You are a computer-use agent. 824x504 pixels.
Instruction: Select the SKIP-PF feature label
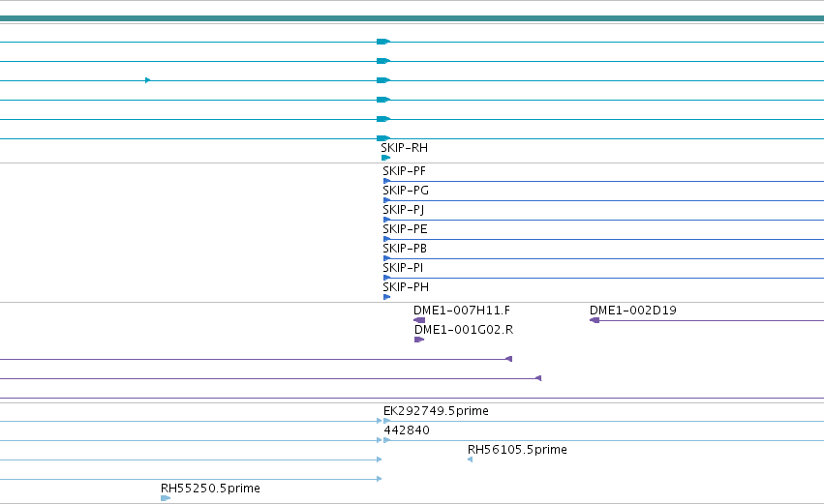[404, 171]
